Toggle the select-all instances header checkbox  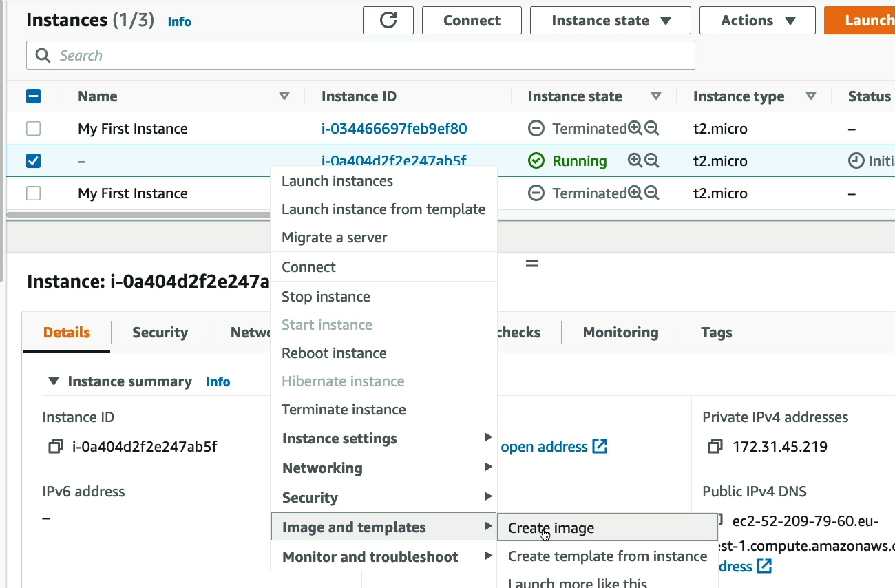click(x=33, y=96)
